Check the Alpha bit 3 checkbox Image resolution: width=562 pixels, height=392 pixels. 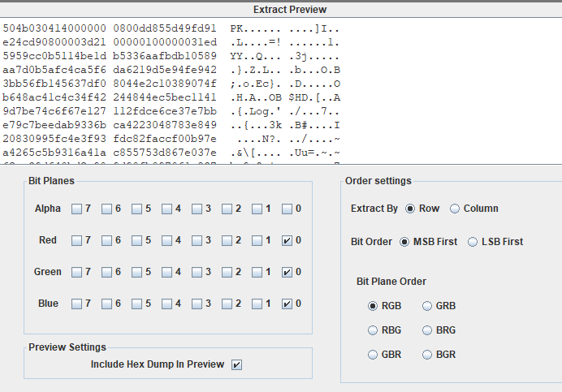197,209
